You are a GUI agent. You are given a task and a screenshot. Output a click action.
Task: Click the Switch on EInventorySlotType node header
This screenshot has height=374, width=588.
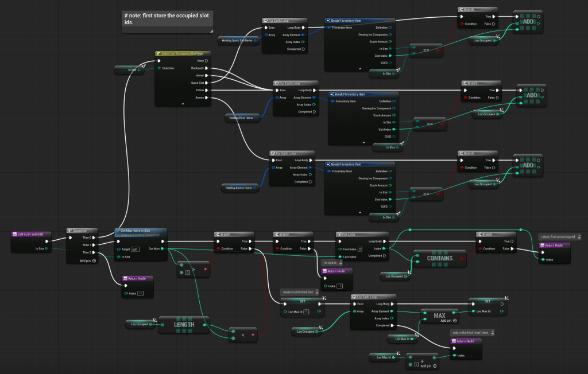[x=183, y=53]
